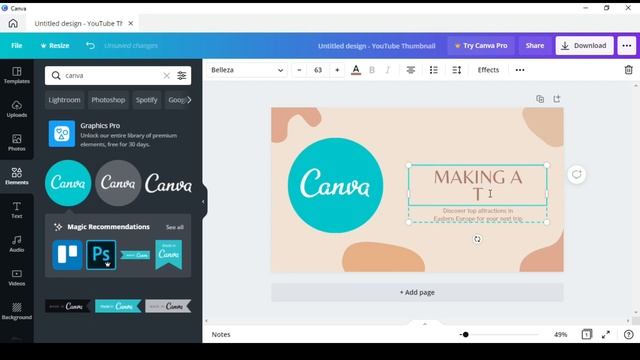Open the Audio sidebar panel

pos(17,244)
